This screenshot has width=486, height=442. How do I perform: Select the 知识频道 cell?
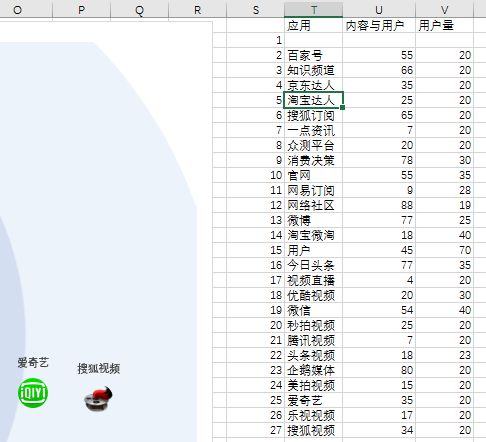pos(314,70)
